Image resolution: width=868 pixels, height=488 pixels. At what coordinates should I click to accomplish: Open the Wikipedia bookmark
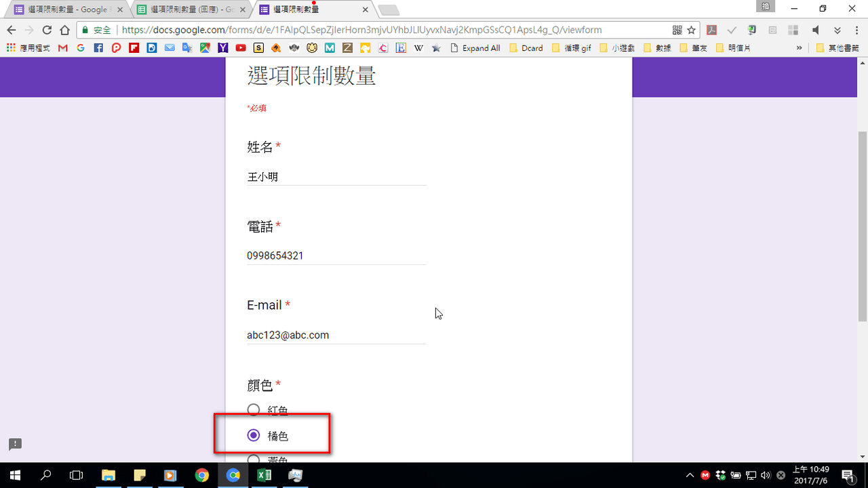[x=418, y=48]
